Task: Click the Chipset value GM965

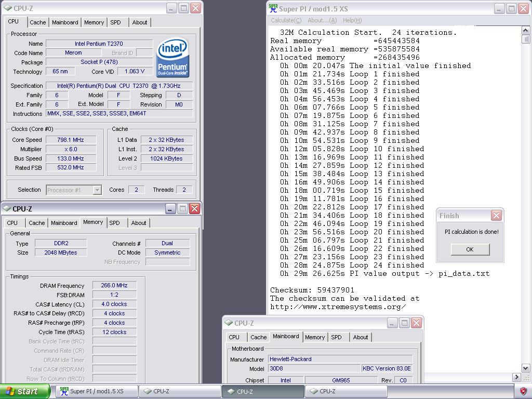Action: [341, 380]
